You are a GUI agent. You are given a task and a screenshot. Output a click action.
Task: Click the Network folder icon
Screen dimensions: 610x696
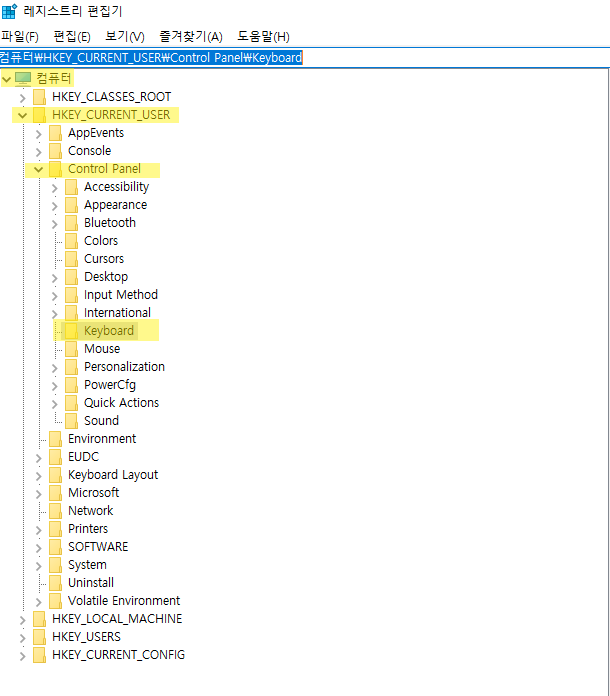tap(55, 510)
